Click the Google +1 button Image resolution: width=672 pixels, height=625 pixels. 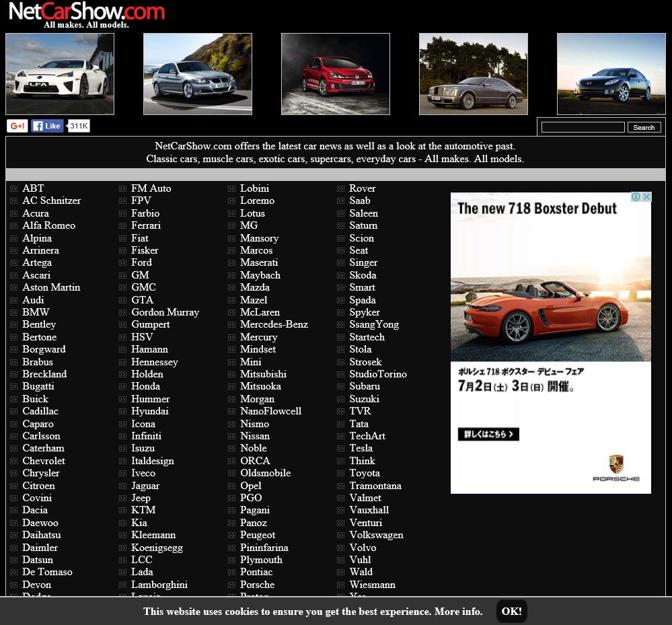[17, 126]
